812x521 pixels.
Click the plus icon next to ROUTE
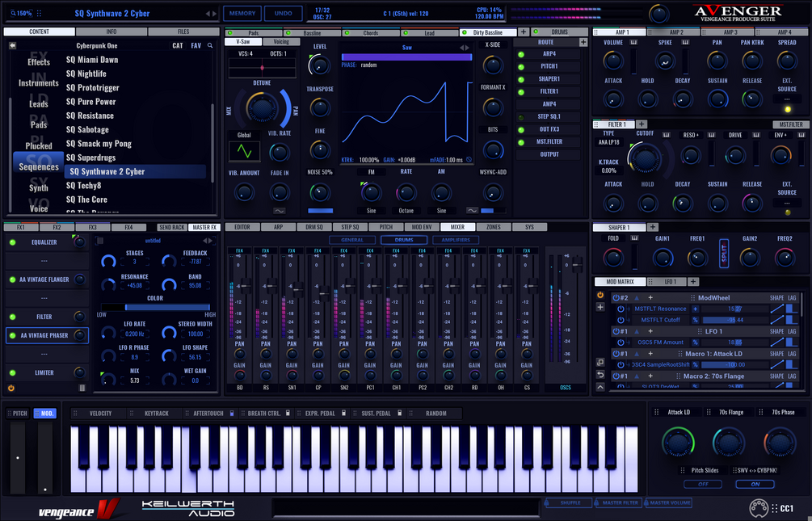point(583,43)
